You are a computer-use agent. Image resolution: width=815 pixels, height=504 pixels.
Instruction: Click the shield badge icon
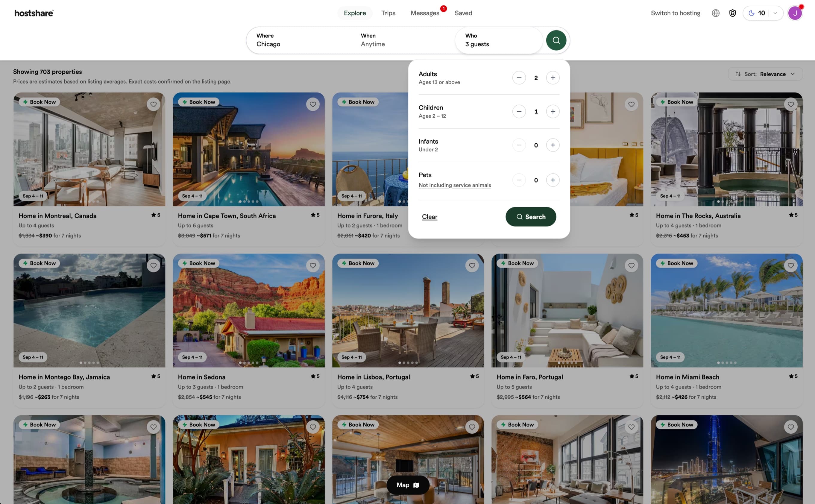(732, 13)
